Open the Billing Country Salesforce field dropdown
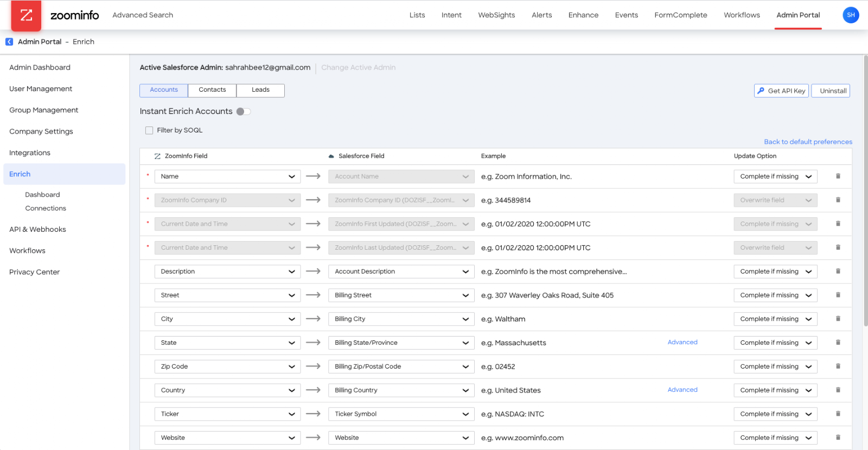Image resolution: width=868 pixels, height=450 pixels. coord(401,390)
